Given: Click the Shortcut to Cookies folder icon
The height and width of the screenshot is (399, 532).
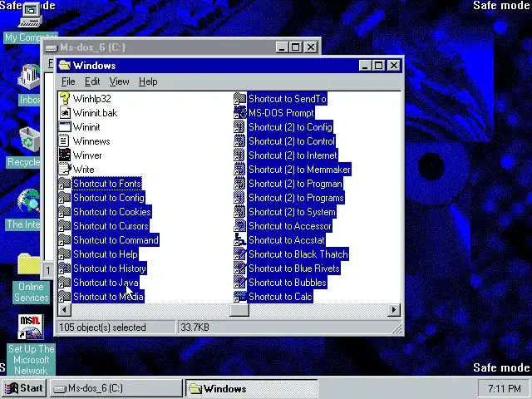Looking at the screenshot, I should (65, 212).
